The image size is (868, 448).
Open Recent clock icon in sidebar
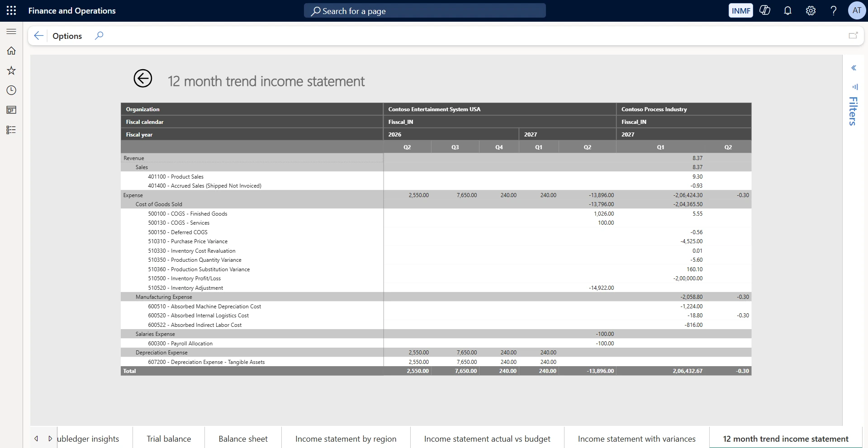point(11,90)
